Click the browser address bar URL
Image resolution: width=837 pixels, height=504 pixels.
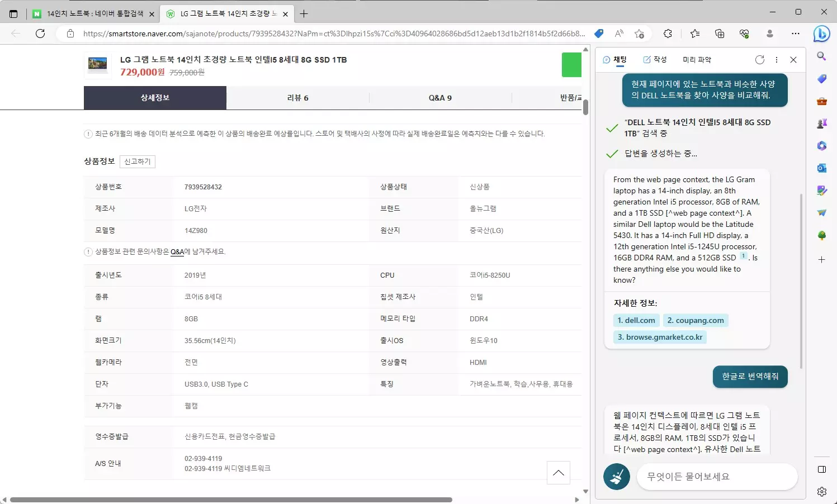click(x=334, y=34)
